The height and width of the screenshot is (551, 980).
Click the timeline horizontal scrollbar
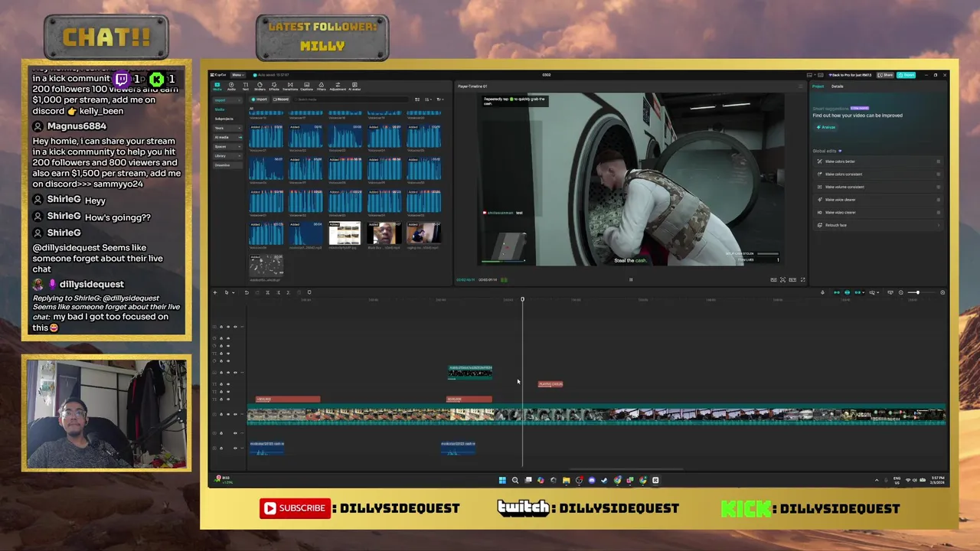pos(626,470)
